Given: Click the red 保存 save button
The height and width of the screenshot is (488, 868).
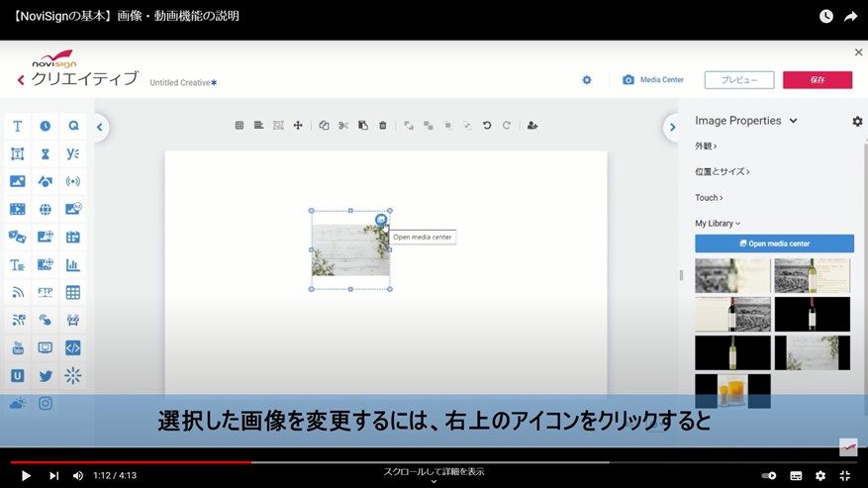Looking at the screenshot, I should (818, 80).
